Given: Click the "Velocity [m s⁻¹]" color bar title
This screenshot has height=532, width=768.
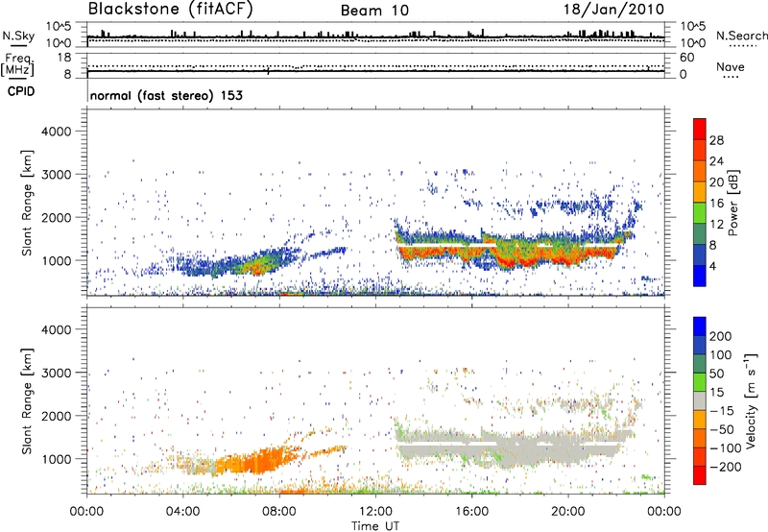Looking at the screenshot, I should pos(751,400).
